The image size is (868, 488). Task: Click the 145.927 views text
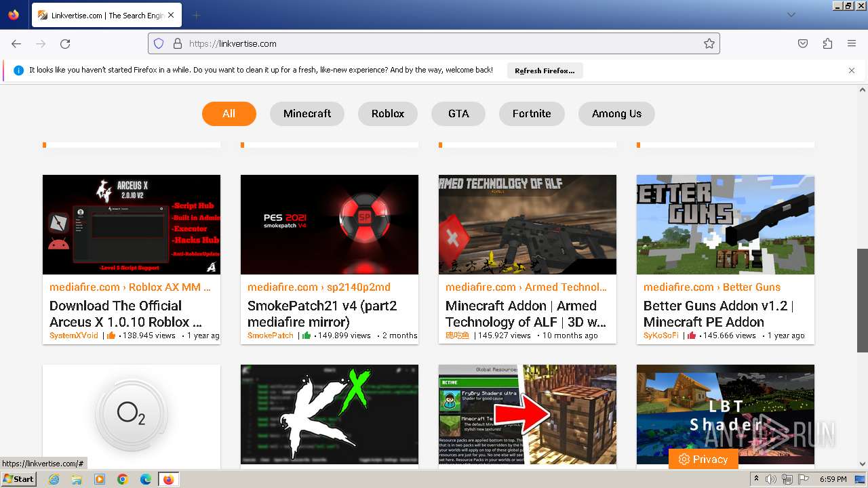click(x=504, y=335)
